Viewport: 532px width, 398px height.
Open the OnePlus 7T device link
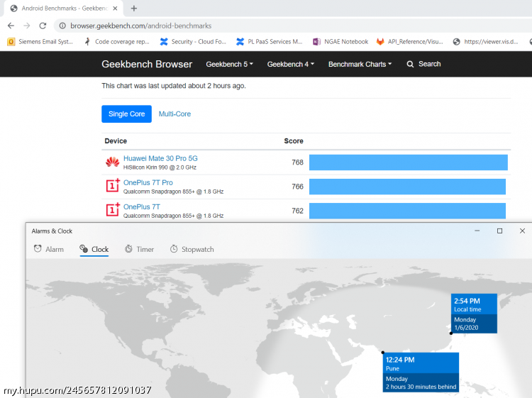(x=141, y=207)
